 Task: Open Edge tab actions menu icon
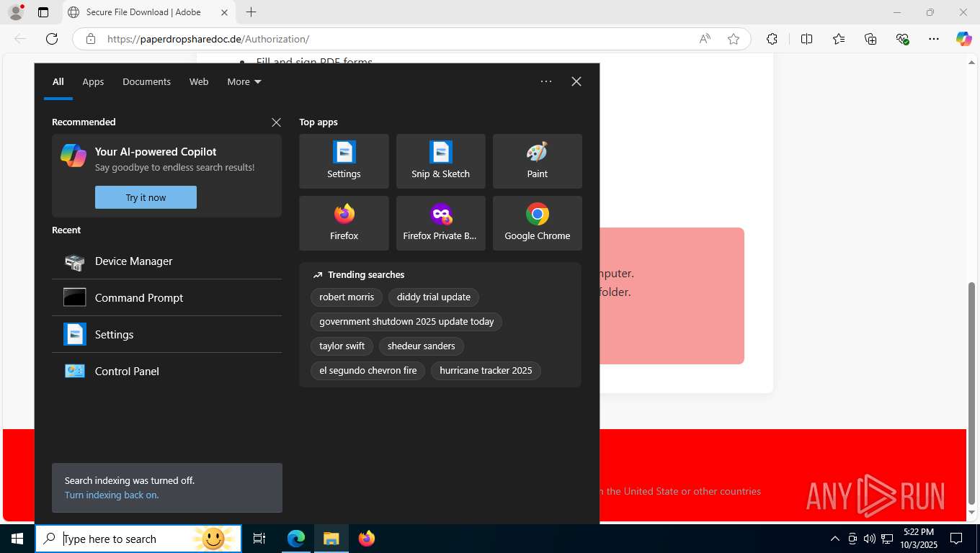pyautogui.click(x=43, y=12)
